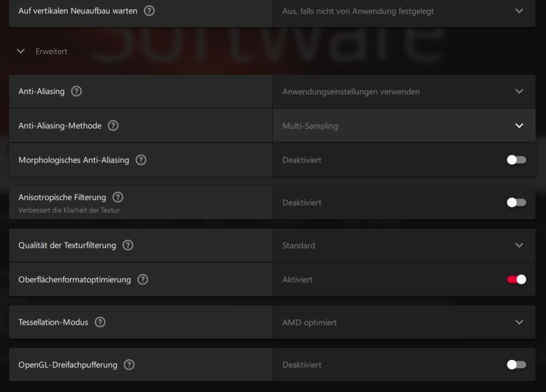Turn on Anisotropische Filterung switch
Image resolution: width=546 pixels, height=392 pixels.
(x=516, y=202)
